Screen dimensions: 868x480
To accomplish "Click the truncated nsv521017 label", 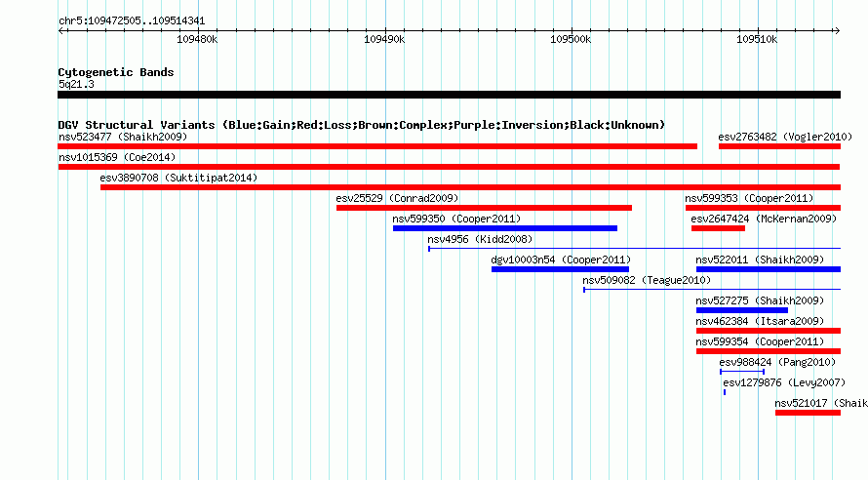I will pyautogui.click(x=821, y=403).
